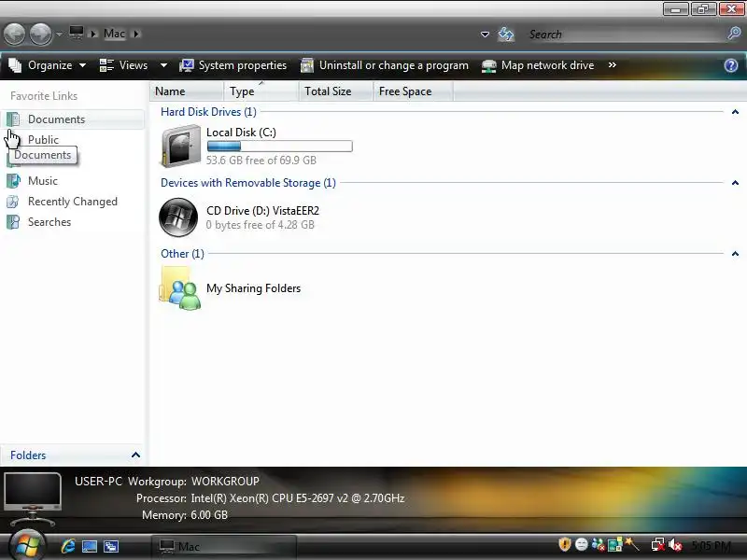Open Help via the question mark icon
Viewport: 747px width, 560px height.
[731, 65]
